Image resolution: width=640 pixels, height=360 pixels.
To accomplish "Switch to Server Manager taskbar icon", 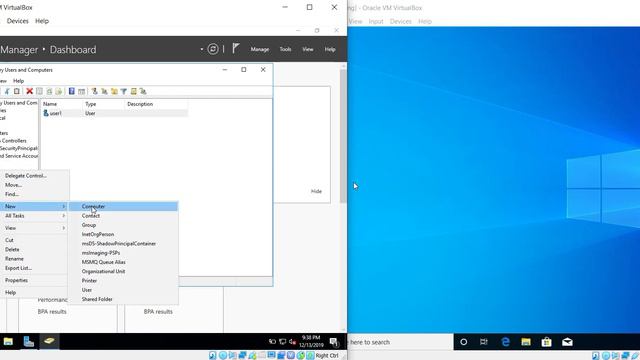I will pyautogui.click(x=29, y=341).
